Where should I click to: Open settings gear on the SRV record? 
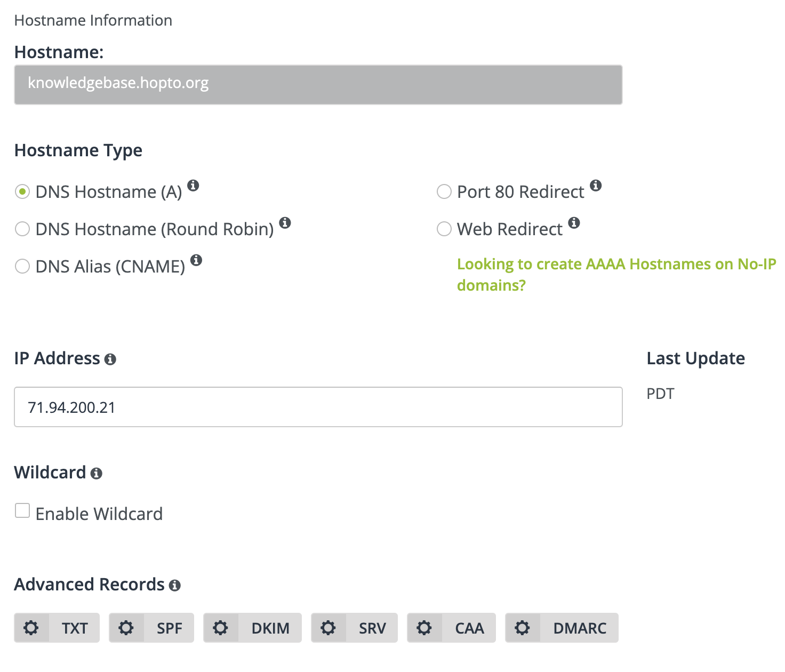point(329,628)
